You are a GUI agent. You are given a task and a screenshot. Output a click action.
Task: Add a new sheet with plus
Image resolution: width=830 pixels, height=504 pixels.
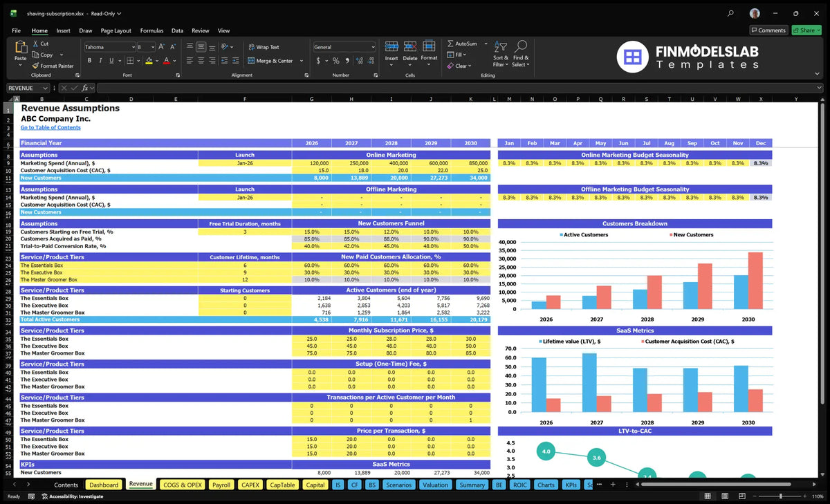(612, 485)
